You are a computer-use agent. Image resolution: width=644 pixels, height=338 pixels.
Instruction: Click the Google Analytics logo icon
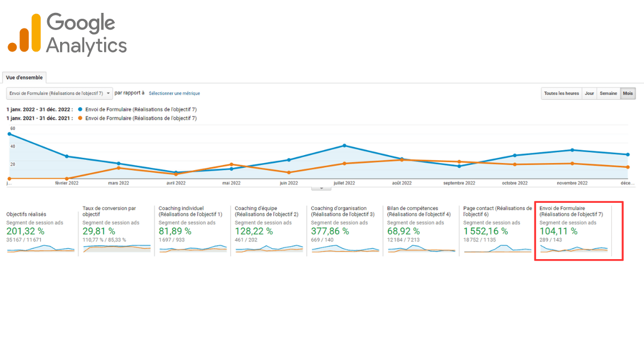tap(25, 33)
